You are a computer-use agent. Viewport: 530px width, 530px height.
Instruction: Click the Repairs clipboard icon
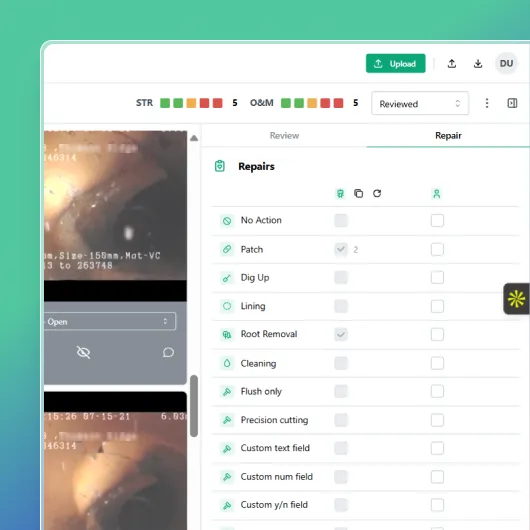(x=220, y=166)
